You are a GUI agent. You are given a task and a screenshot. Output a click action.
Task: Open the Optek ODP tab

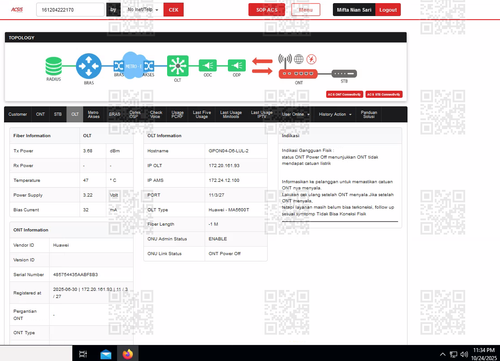tap(134, 114)
